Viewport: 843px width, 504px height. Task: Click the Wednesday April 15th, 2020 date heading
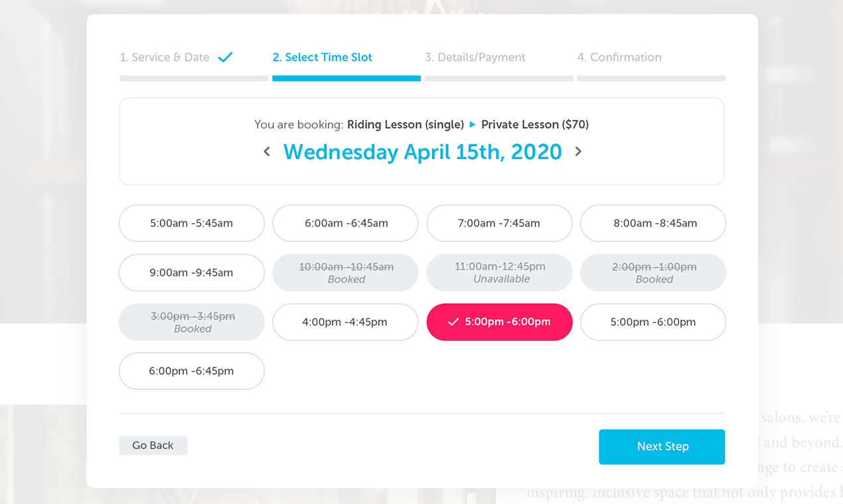(x=423, y=152)
